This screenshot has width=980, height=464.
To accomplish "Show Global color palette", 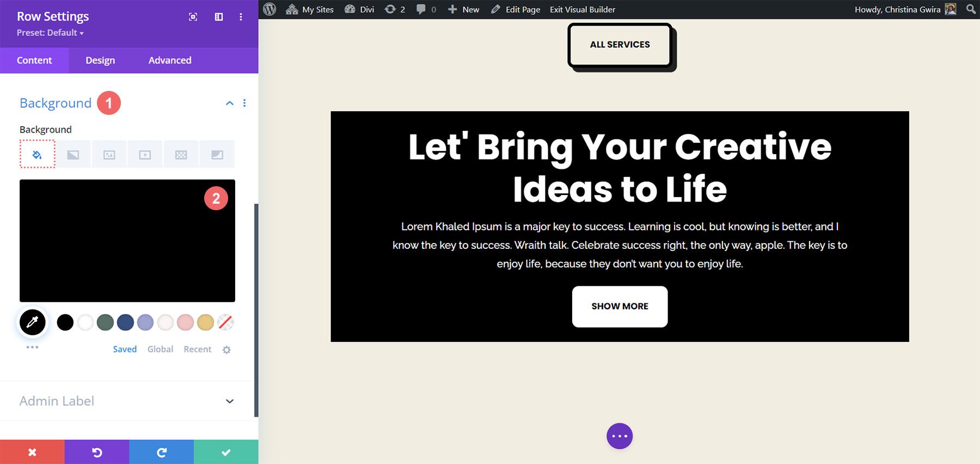I will click(160, 349).
